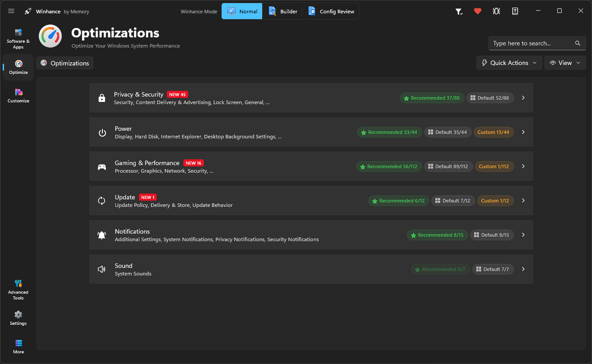Select the Optimizations breadcrumb tab
The width and height of the screenshot is (592, 364).
tap(65, 63)
